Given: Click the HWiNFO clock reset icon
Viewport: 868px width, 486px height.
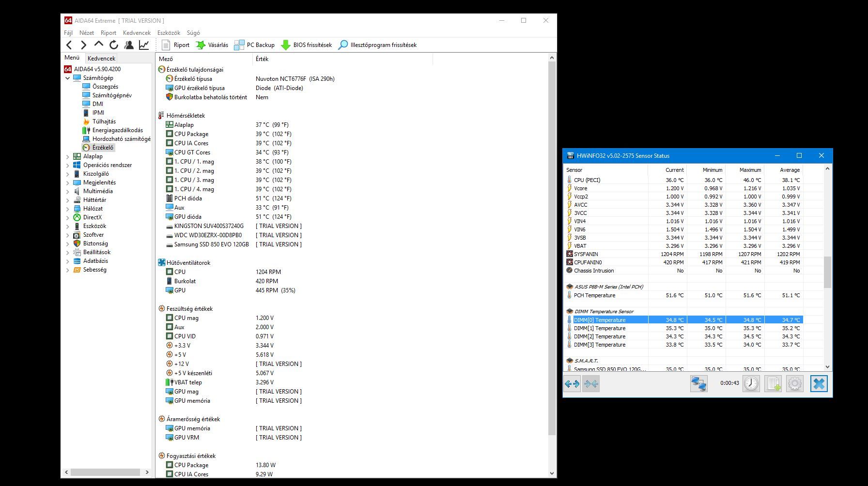Looking at the screenshot, I should pyautogui.click(x=751, y=384).
